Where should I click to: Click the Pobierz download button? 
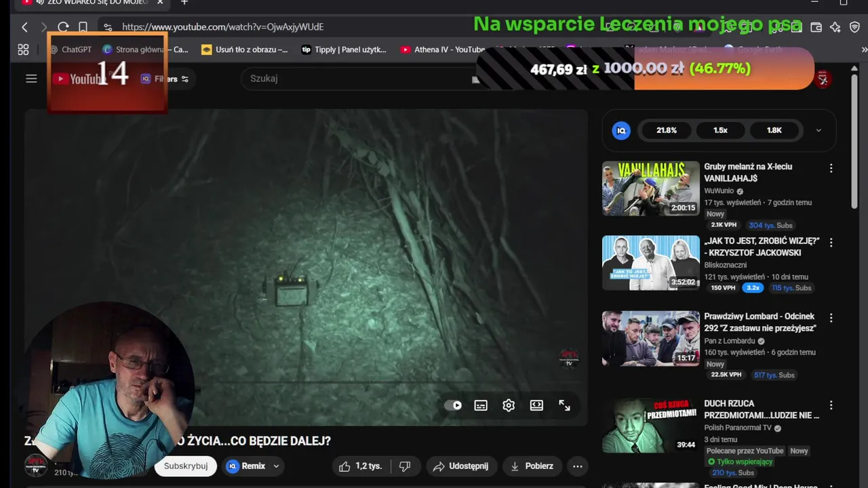(532, 466)
